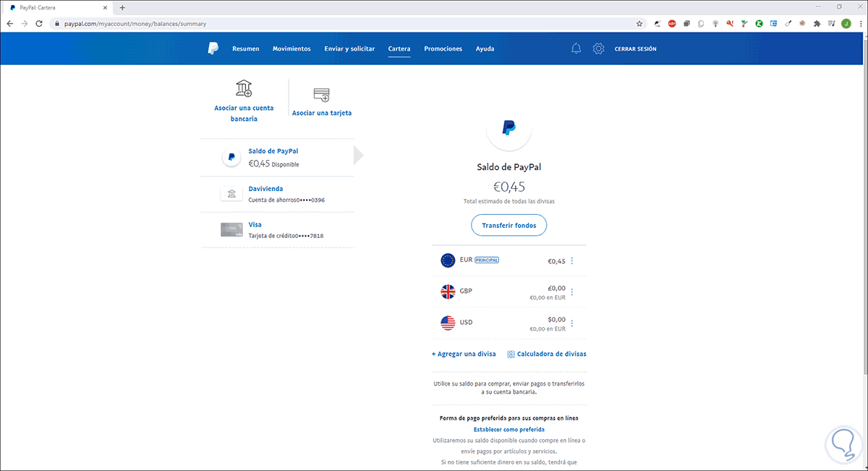The height and width of the screenshot is (471, 868).
Task: Click the USD flag icon
Action: (448, 323)
